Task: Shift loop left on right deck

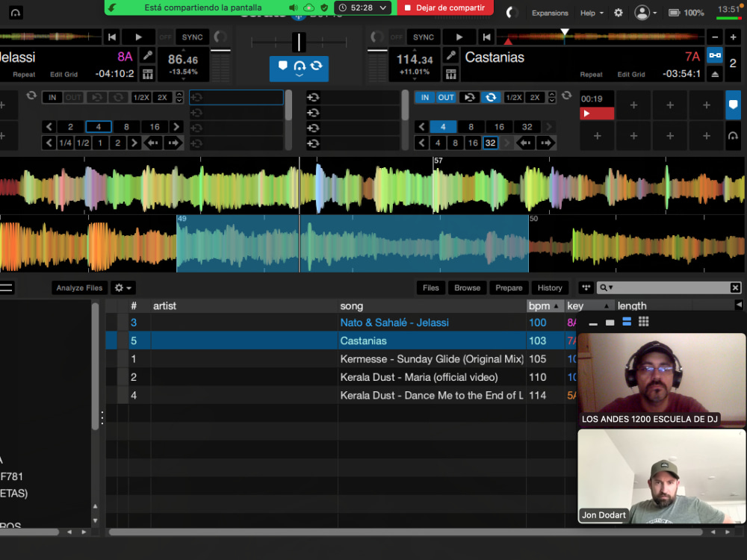Action: [526, 143]
